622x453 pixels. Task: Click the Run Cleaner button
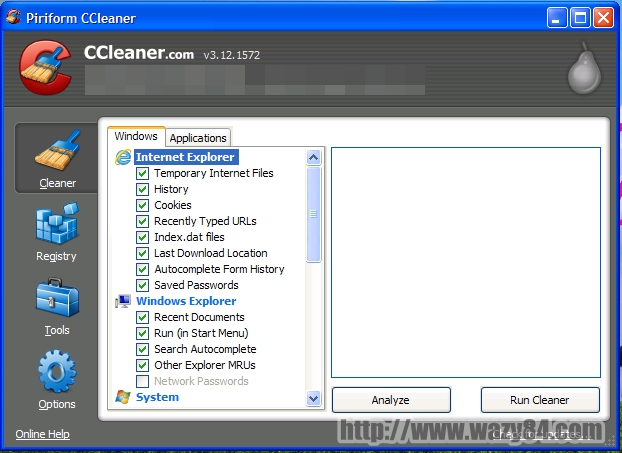[540, 400]
